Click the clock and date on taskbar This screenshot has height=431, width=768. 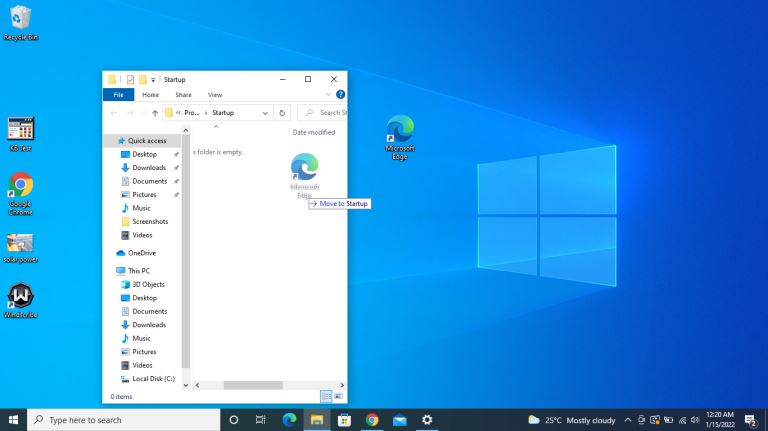pyautogui.click(x=720, y=420)
